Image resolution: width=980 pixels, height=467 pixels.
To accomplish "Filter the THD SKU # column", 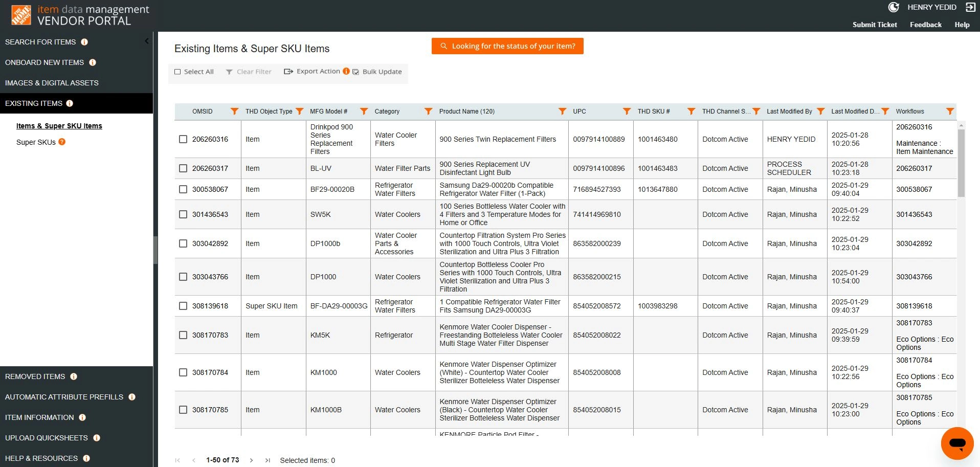I will 691,112.
